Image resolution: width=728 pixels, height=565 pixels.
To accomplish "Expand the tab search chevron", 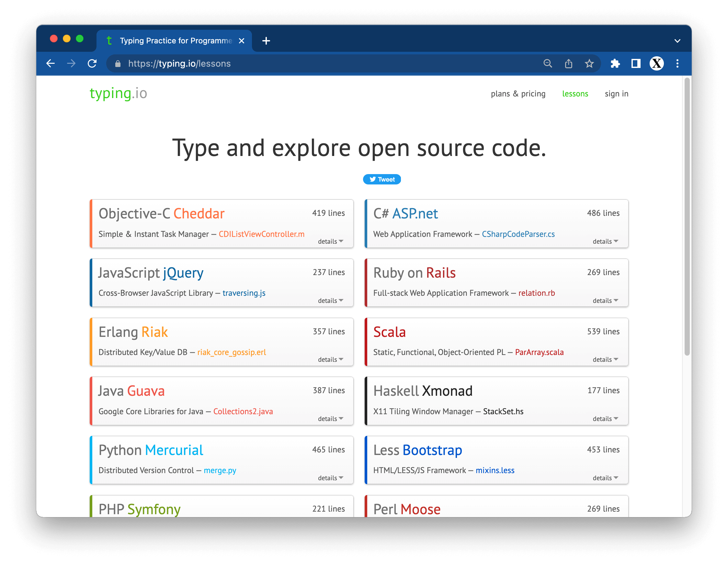I will (677, 41).
